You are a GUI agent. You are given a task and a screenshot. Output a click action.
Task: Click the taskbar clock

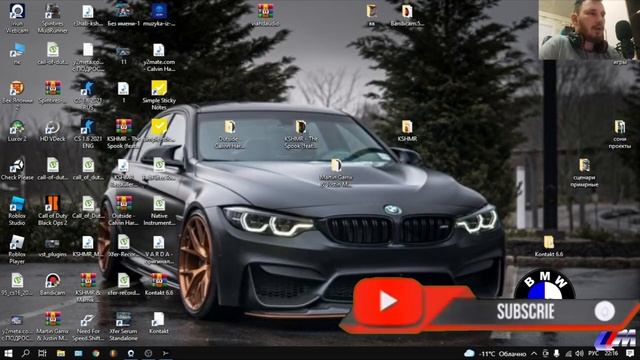coord(611,353)
